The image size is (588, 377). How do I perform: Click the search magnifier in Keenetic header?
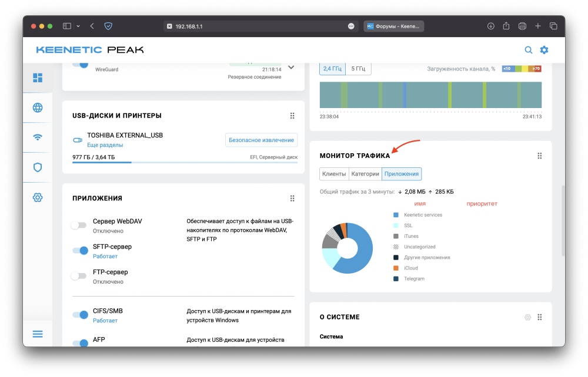[529, 50]
